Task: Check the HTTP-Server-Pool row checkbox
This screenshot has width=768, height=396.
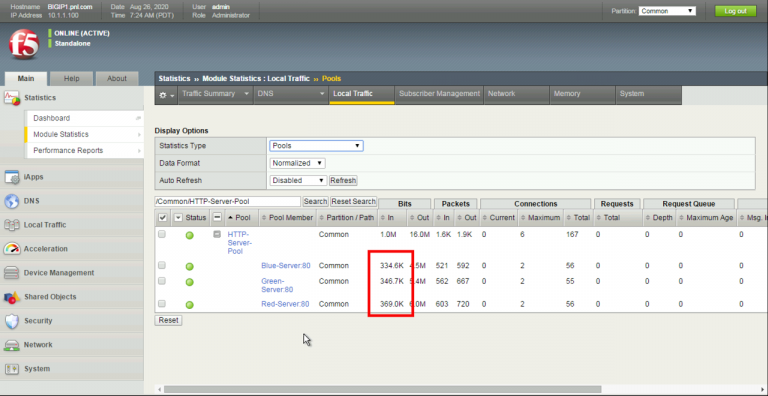Action: [162, 234]
